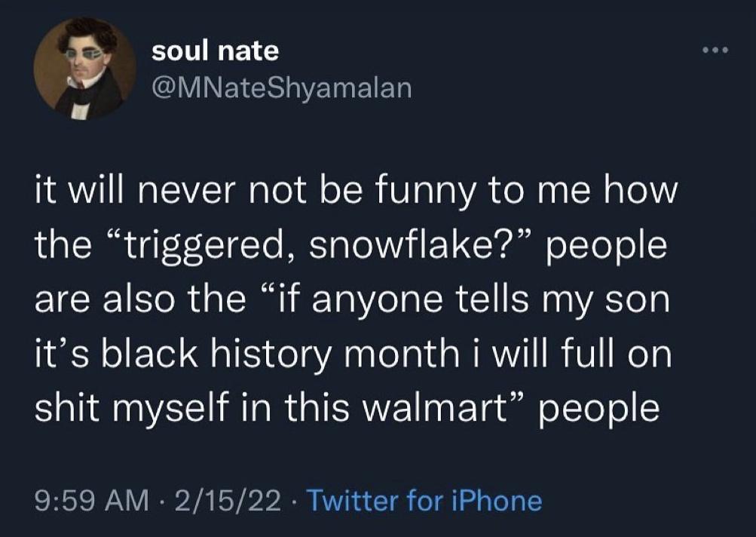Click the tweet body to open the tweet
The image size is (756, 537).
tap(354, 298)
